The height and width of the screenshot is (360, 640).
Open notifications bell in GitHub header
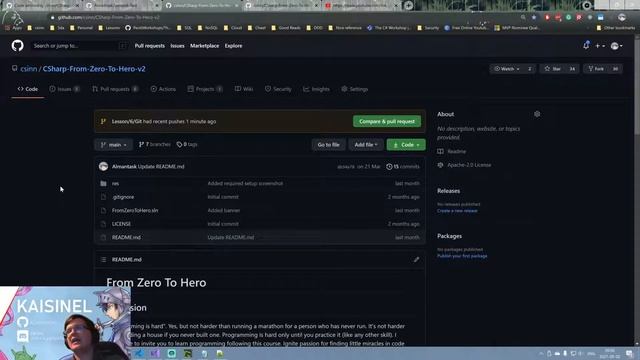(586, 45)
